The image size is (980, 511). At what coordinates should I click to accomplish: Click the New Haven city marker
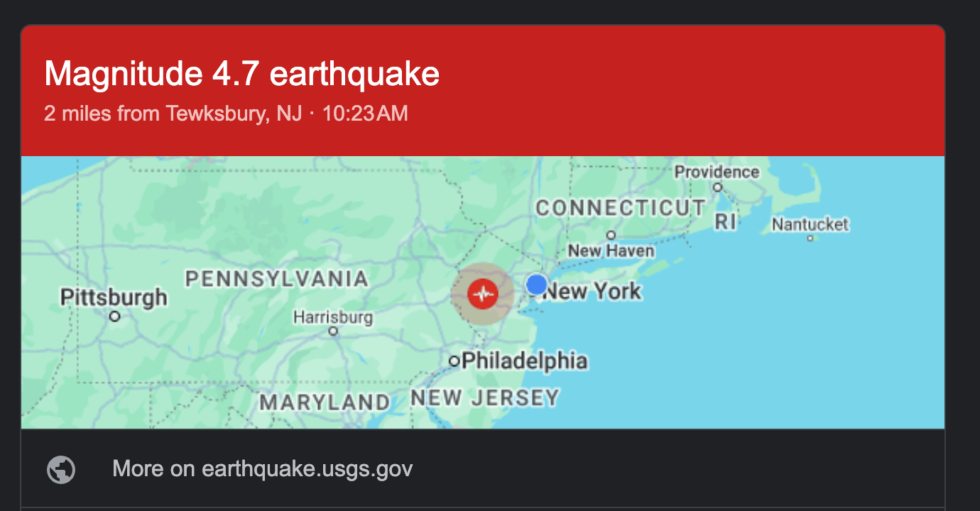[611, 236]
